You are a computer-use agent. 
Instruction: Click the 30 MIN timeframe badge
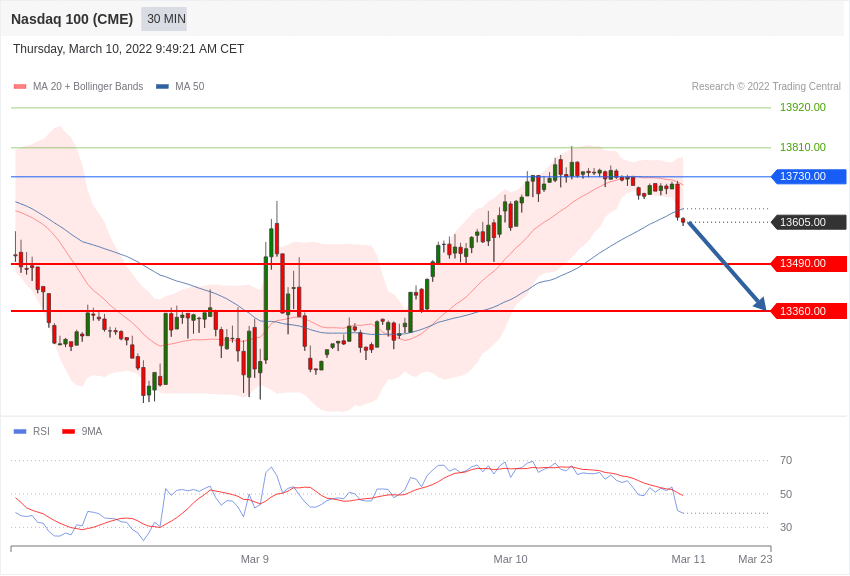click(x=164, y=19)
